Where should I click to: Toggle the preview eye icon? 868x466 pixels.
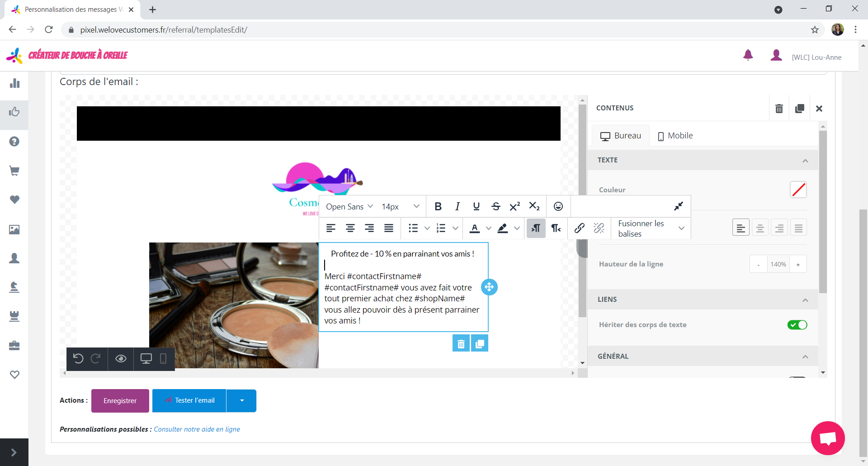pyautogui.click(x=121, y=359)
